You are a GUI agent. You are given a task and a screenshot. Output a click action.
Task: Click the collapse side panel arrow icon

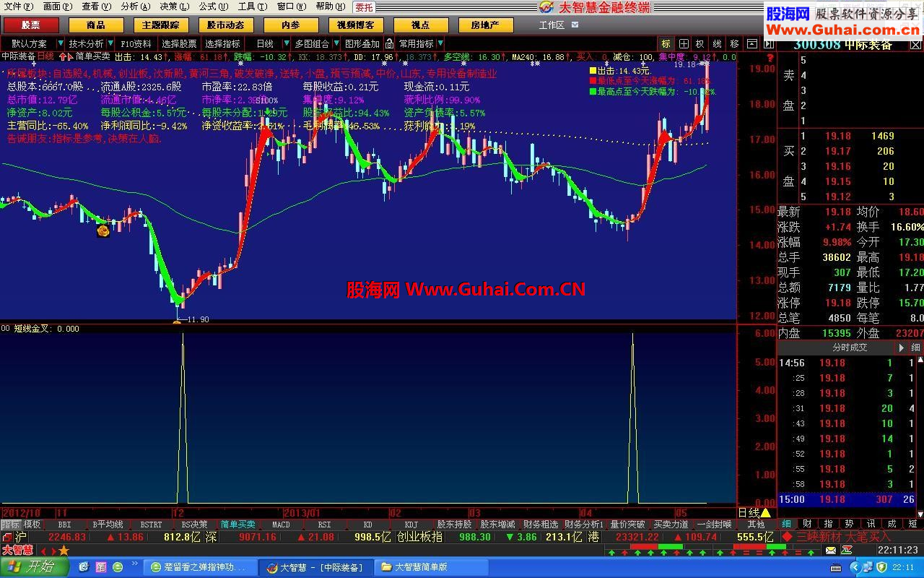point(767,44)
